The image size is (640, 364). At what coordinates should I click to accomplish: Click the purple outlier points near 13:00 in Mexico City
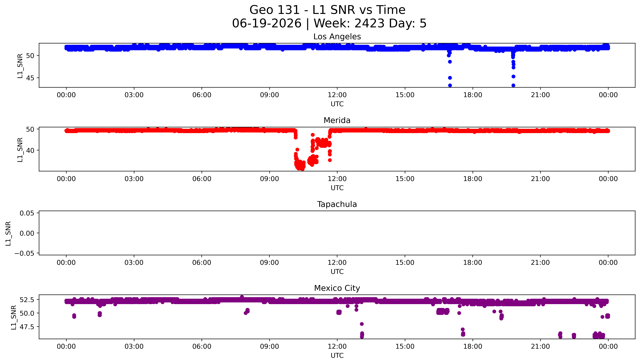pyautogui.click(x=362, y=331)
